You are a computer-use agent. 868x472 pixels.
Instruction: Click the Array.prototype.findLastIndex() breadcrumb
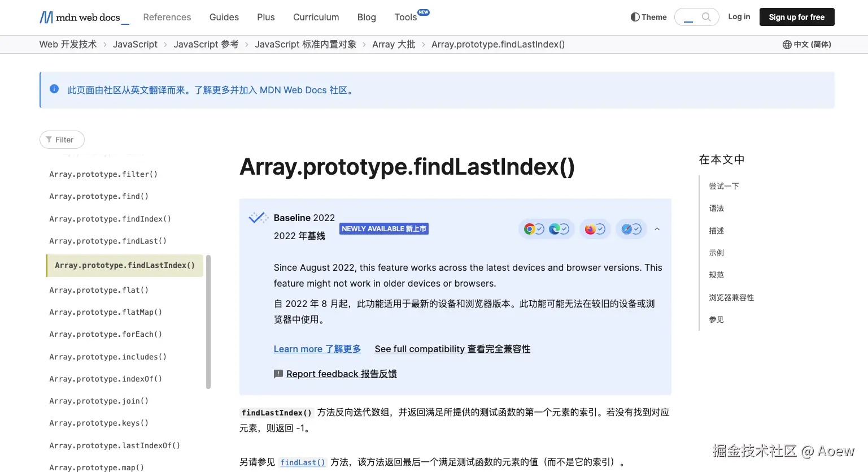coord(498,44)
